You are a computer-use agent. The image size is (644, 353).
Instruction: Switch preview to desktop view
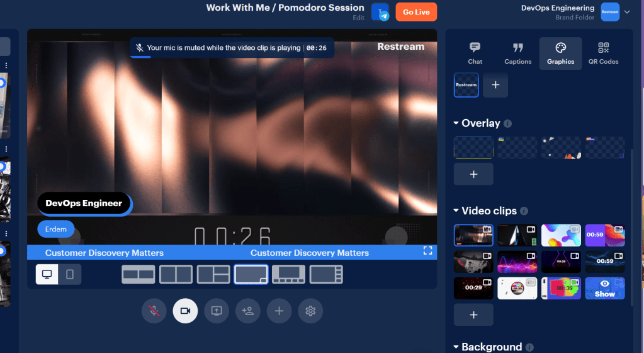pyautogui.click(x=47, y=274)
